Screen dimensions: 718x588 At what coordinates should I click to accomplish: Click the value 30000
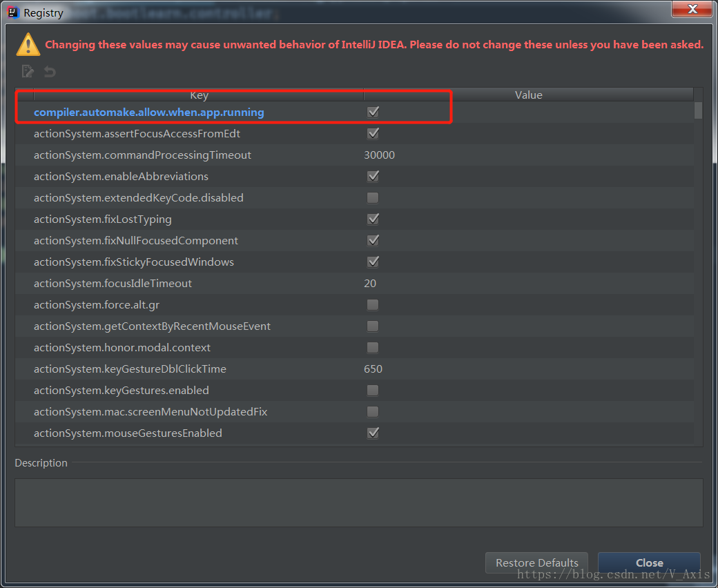pyautogui.click(x=379, y=155)
